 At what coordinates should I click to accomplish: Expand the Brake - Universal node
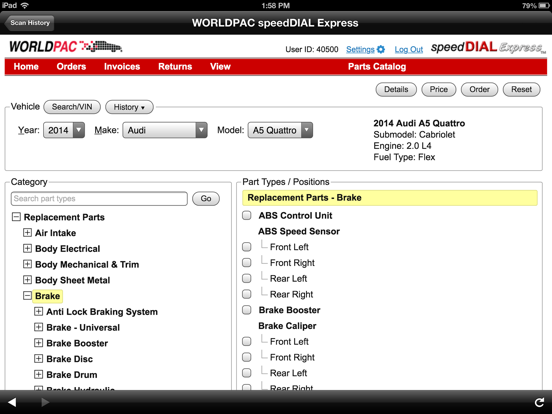coord(39,327)
